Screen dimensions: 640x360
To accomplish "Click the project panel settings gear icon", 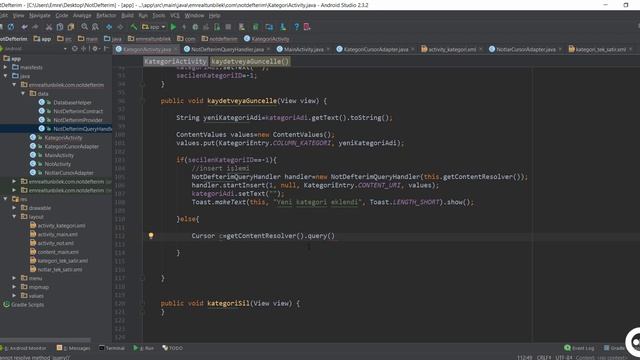I will (x=95, y=49).
